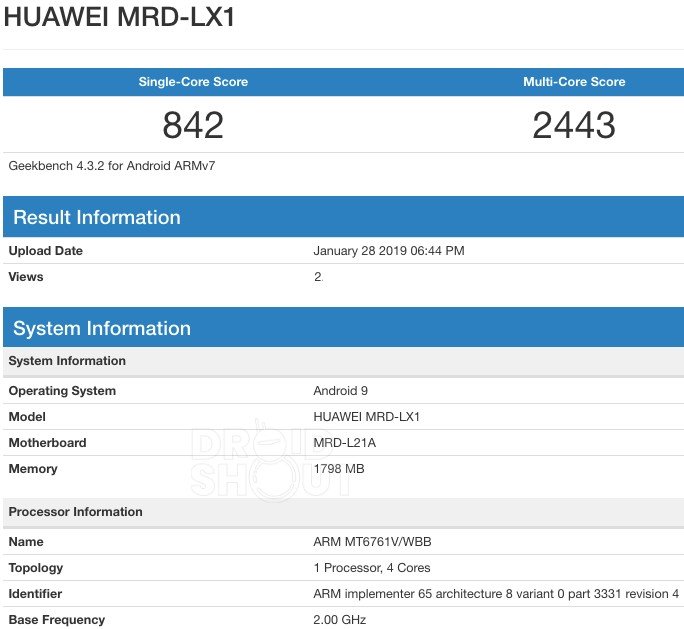Click the January 28 2019 06:44 PM value

389,251
